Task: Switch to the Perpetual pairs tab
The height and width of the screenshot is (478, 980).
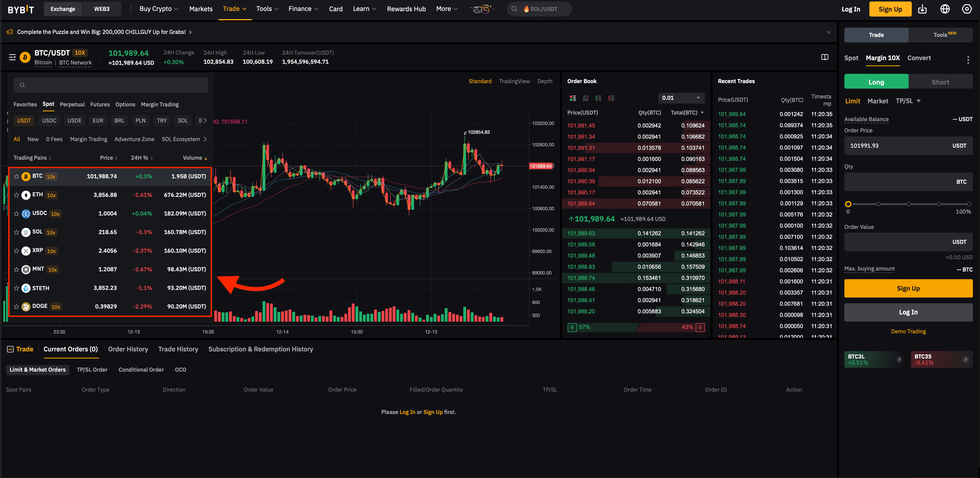Action: click(72, 104)
